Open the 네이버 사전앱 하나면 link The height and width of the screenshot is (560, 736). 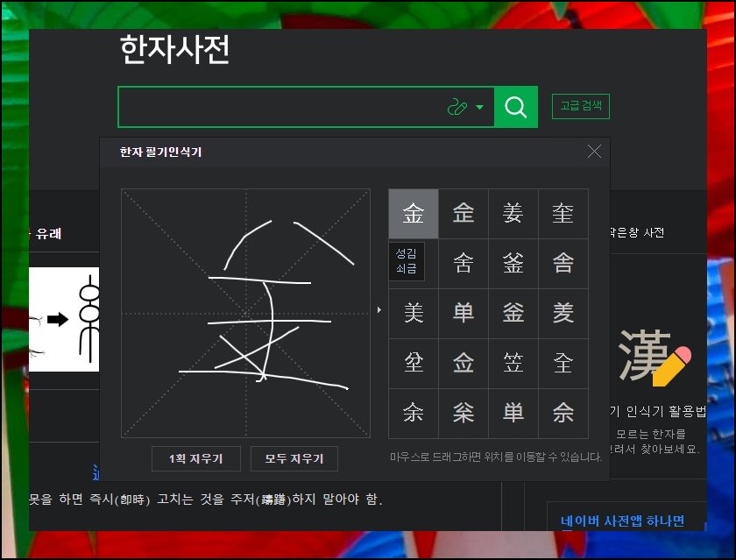coord(622,521)
